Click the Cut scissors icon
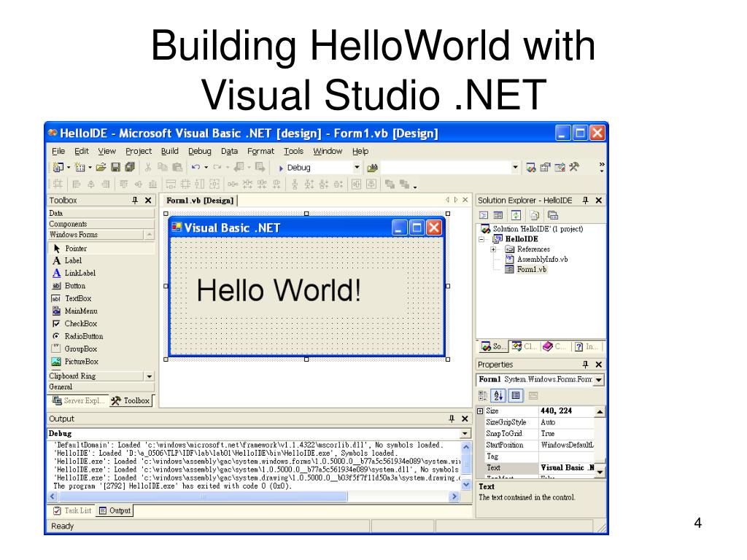This screenshot has height=560, width=747. [147, 167]
